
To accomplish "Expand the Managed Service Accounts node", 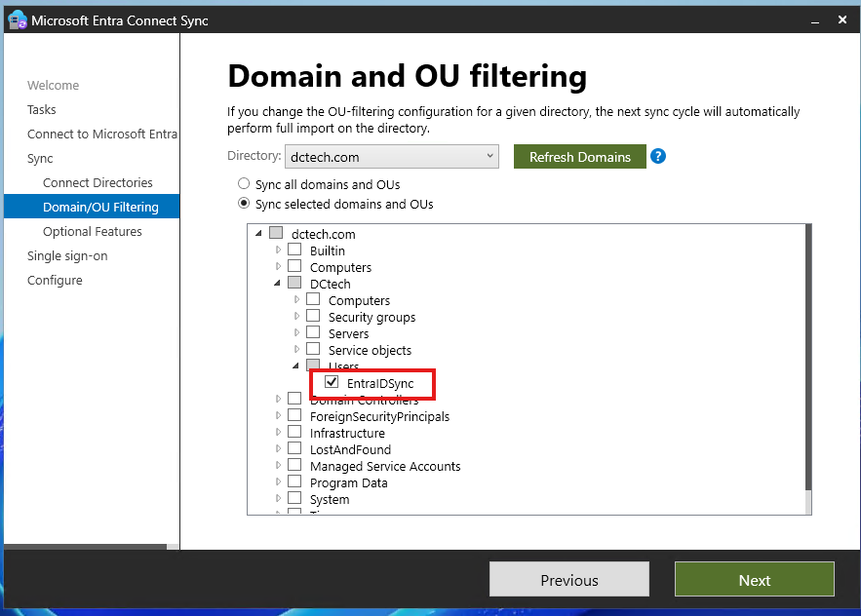I will coord(278,466).
